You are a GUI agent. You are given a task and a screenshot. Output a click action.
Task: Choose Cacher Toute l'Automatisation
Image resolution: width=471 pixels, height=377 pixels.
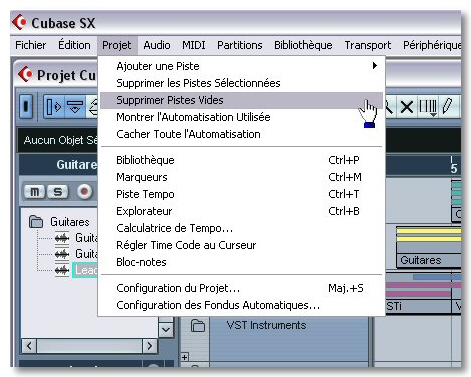click(241, 134)
